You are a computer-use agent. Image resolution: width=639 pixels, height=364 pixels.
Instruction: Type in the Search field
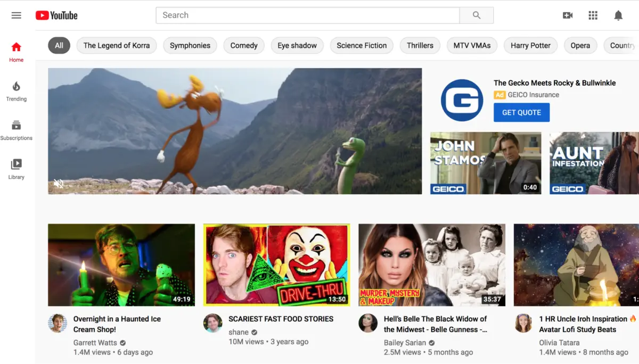click(x=307, y=15)
